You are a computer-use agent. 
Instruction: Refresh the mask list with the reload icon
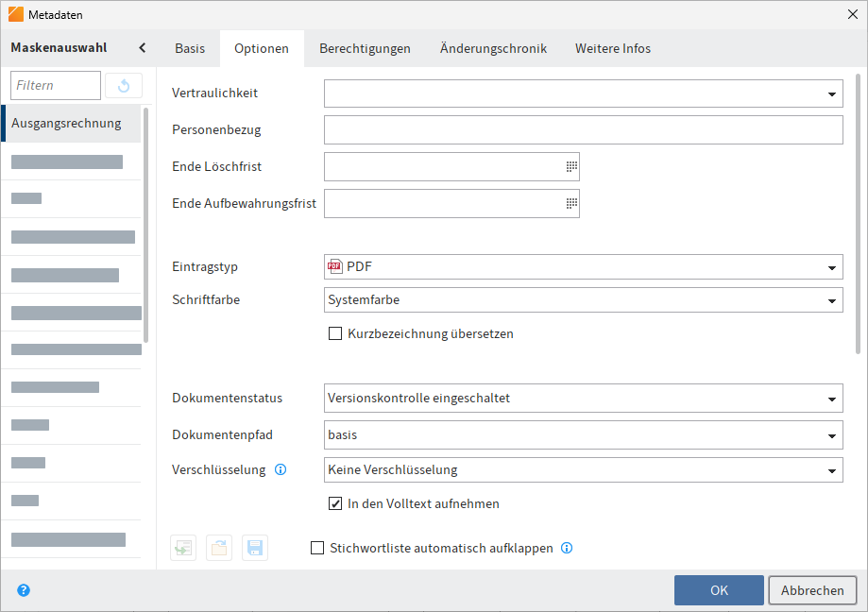(123, 85)
